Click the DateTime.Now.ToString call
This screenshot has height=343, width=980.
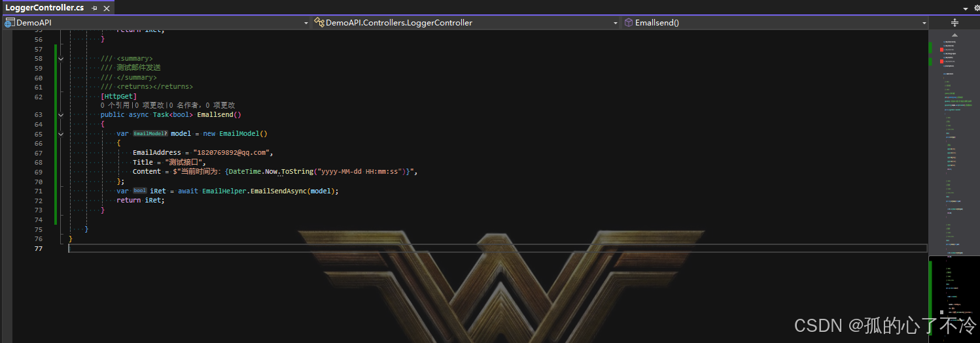[x=270, y=172]
